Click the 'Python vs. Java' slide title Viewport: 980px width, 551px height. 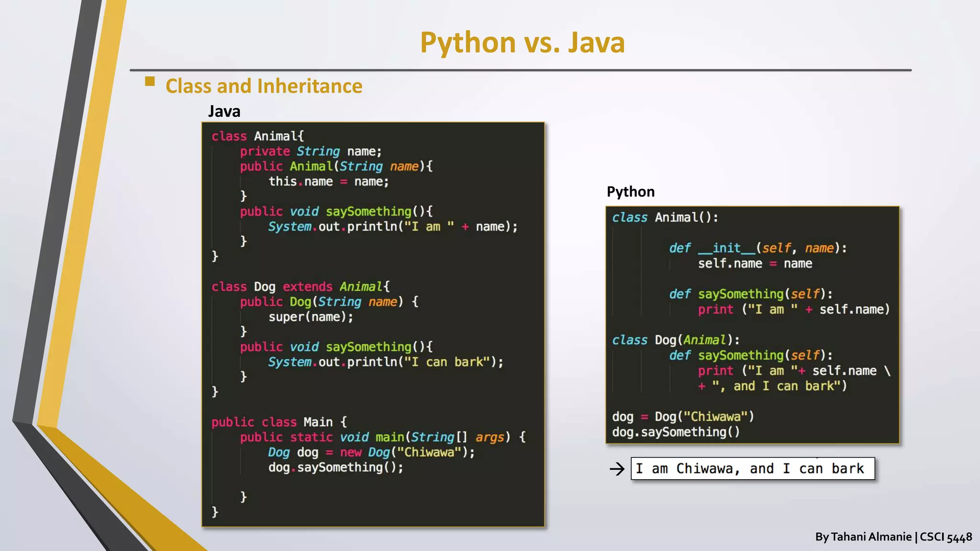coord(522,43)
